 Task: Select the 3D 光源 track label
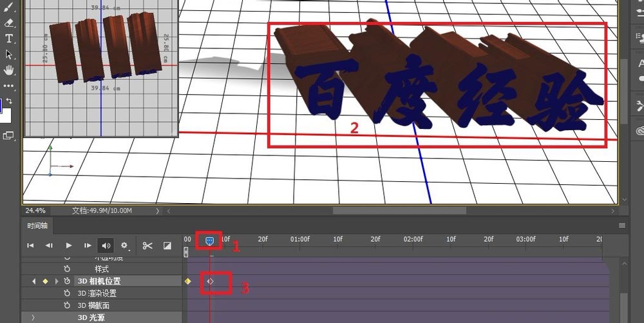(91, 318)
